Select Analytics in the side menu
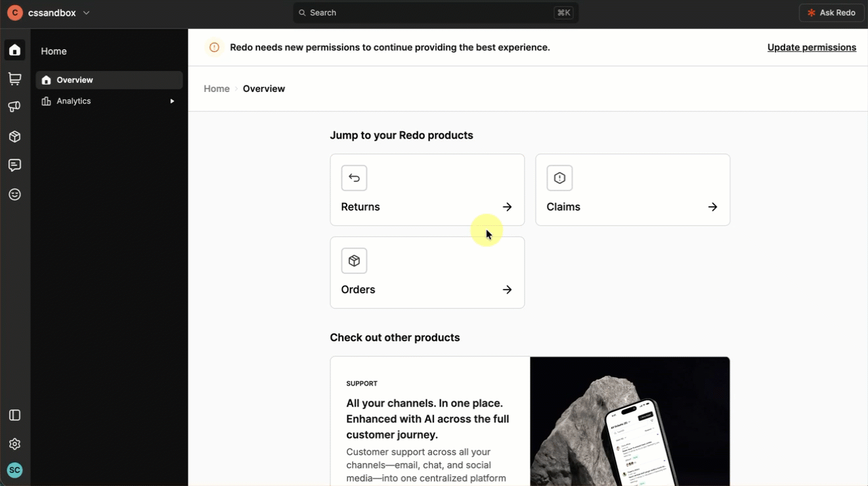Screen dimensions: 868x486 coord(74,101)
